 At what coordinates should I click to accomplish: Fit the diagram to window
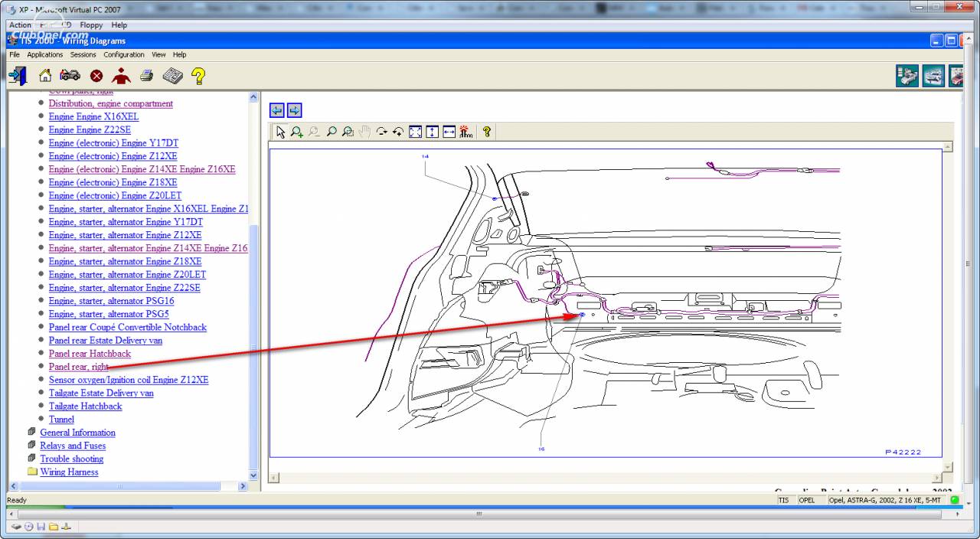point(415,132)
